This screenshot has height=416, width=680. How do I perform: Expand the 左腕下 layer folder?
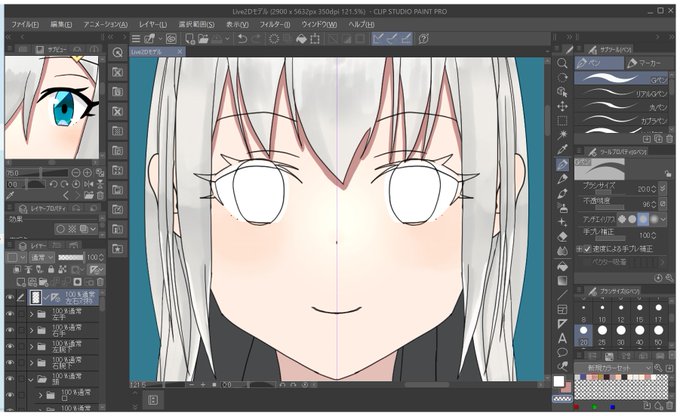31,346
